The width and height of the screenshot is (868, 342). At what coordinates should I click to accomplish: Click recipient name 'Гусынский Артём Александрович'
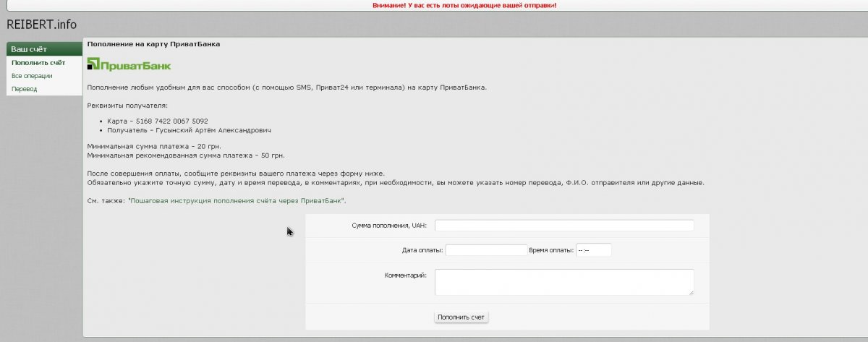[215, 130]
